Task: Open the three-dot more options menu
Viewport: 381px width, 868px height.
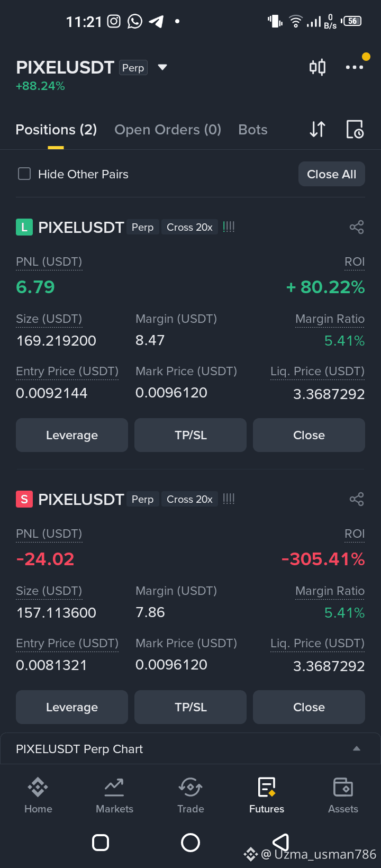Action: click(355, 67)
